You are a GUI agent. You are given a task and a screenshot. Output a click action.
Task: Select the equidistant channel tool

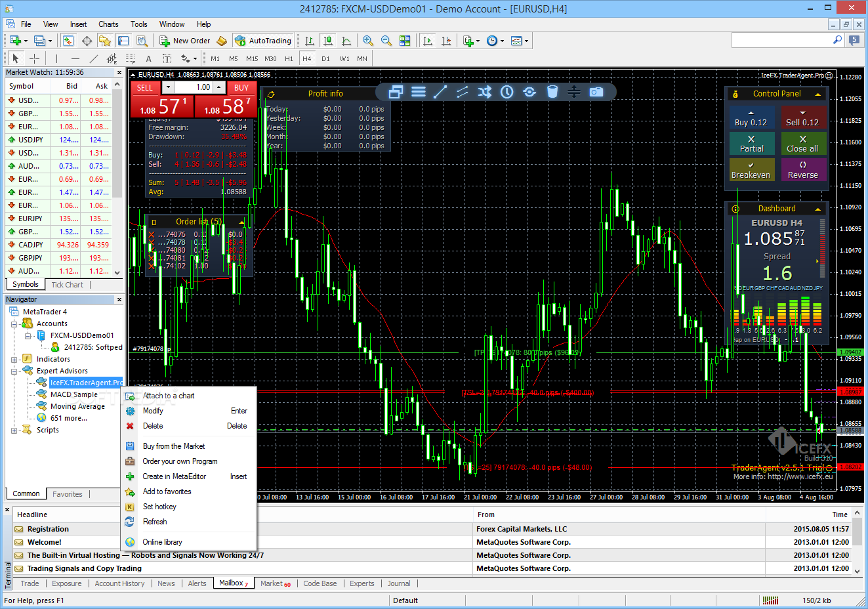click(x=112, y=58)
